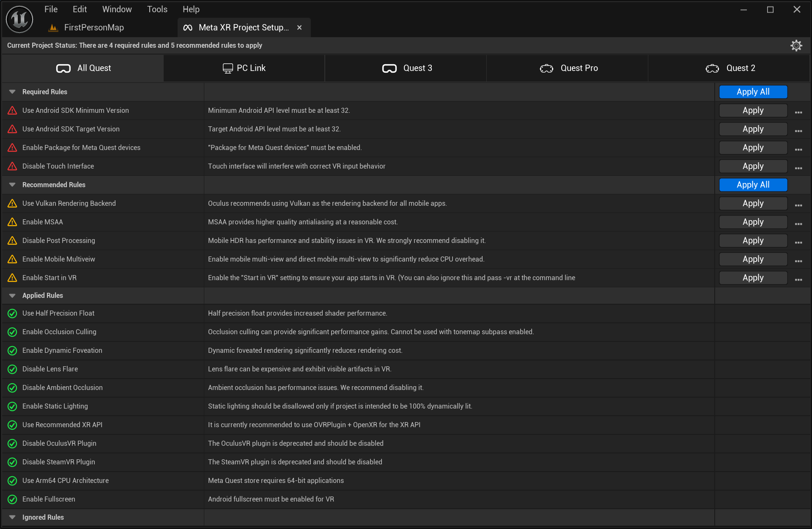Apply the Enable MSAA rule
Image resolution: width=812 pixels, height=529 pixels.
[x=753, y=222]
